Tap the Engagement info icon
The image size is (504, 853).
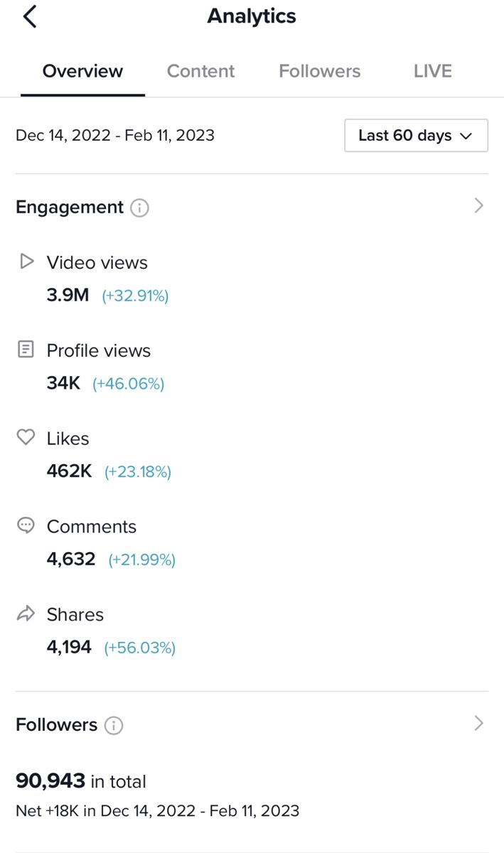coord(140,208)
